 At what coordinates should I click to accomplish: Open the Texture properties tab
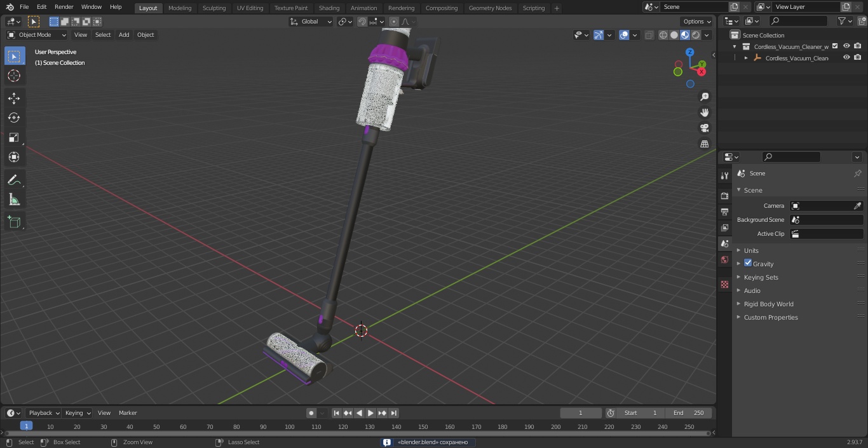(x=724, y=284)
